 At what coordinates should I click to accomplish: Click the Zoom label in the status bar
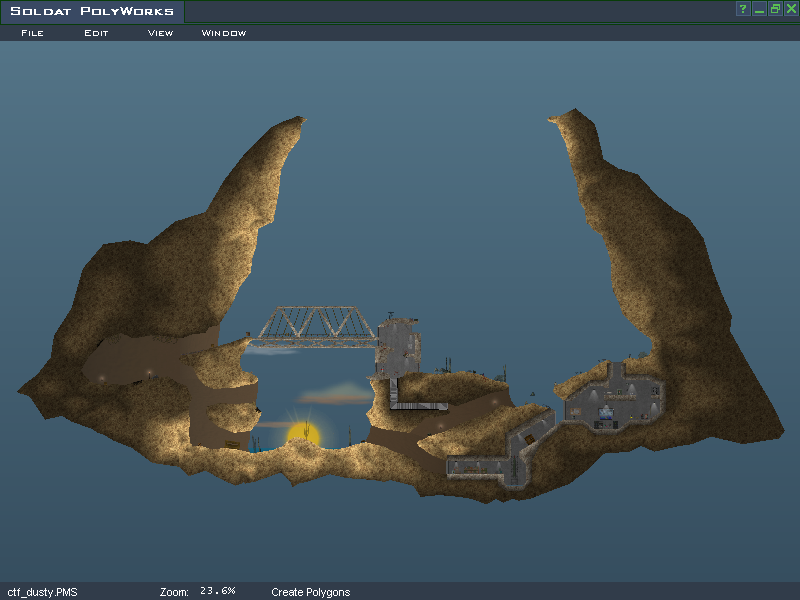(174, 592)
